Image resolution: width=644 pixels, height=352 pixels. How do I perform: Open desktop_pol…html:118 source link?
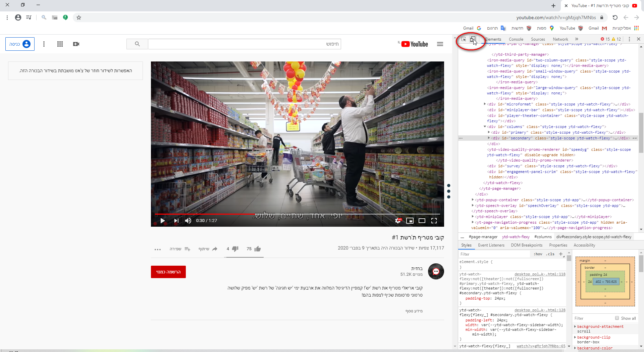pyautogui.click(x=540, y=274)
